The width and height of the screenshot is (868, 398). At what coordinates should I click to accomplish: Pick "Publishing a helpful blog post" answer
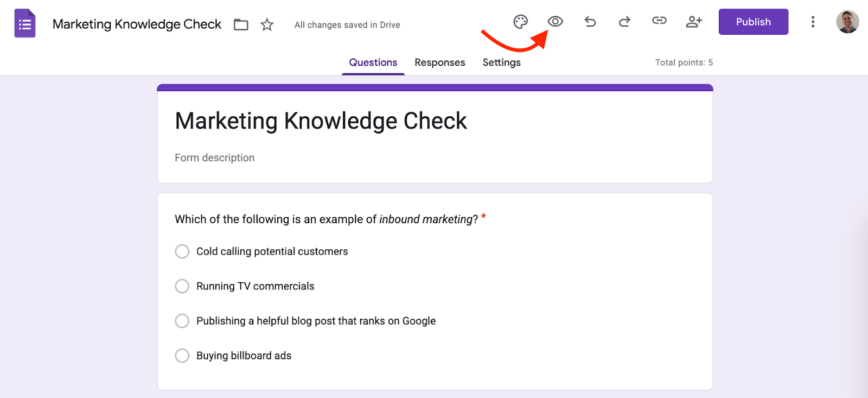[182, 321]
